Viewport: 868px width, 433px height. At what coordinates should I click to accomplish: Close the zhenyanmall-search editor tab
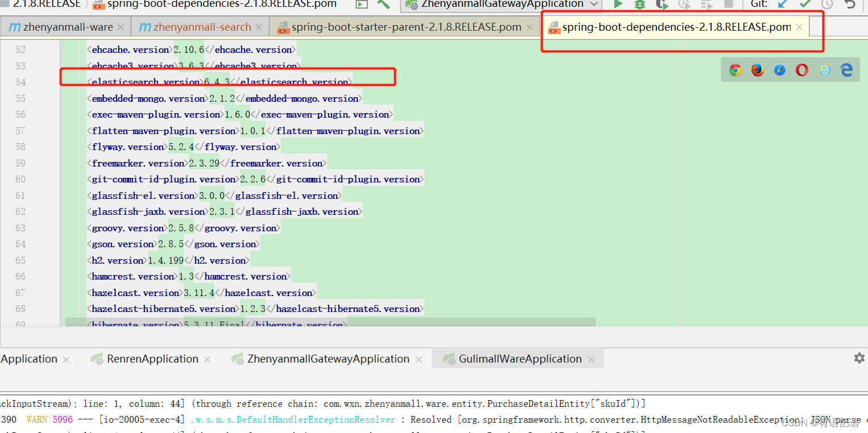click(x=260, y=27)
